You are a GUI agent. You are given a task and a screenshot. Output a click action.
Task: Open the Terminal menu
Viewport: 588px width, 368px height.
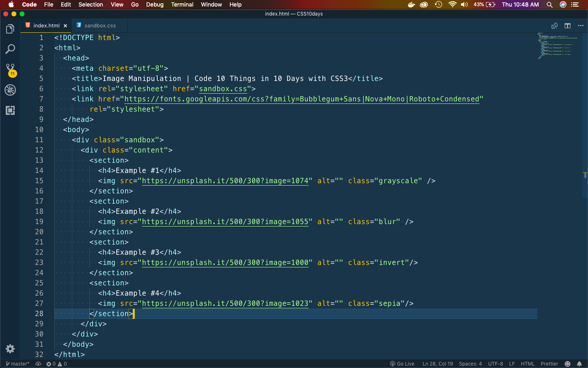182,4
